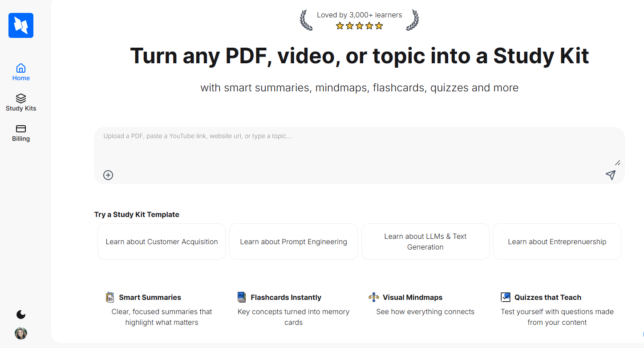644x348 pixels.
Task: Open your profile via the avatar photo
Action: coord(20,333)
